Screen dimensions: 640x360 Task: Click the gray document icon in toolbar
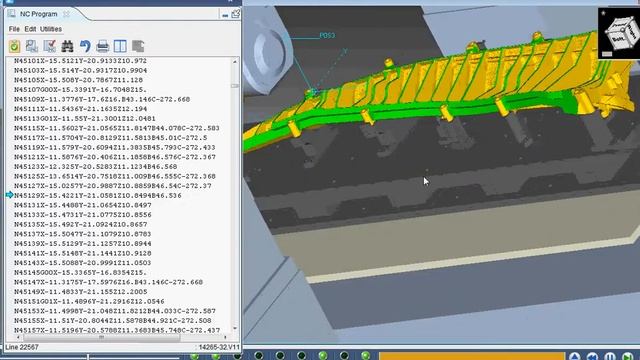click(138, 46)
